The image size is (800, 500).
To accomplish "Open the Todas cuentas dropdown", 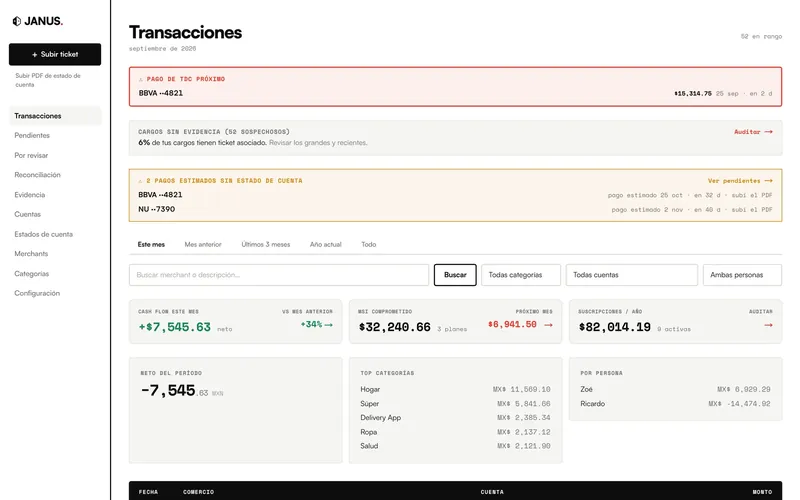I will [x=631, y=275].
